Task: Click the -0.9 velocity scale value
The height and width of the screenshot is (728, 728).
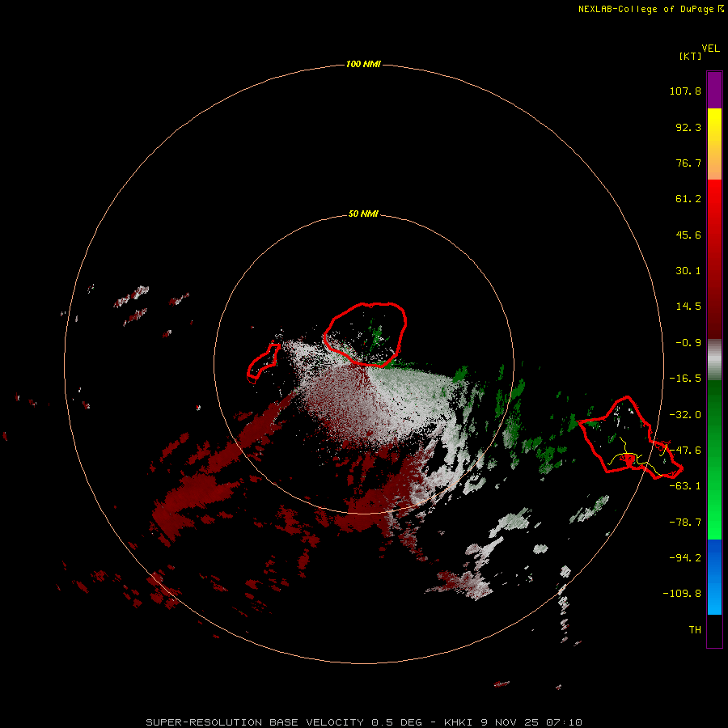Action: (688, 343)
